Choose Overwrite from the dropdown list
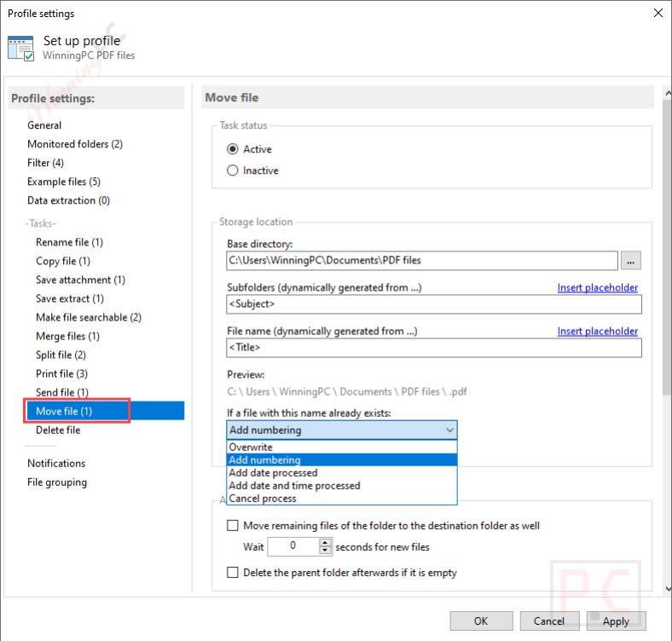672x641 pixels. point(342,447)
